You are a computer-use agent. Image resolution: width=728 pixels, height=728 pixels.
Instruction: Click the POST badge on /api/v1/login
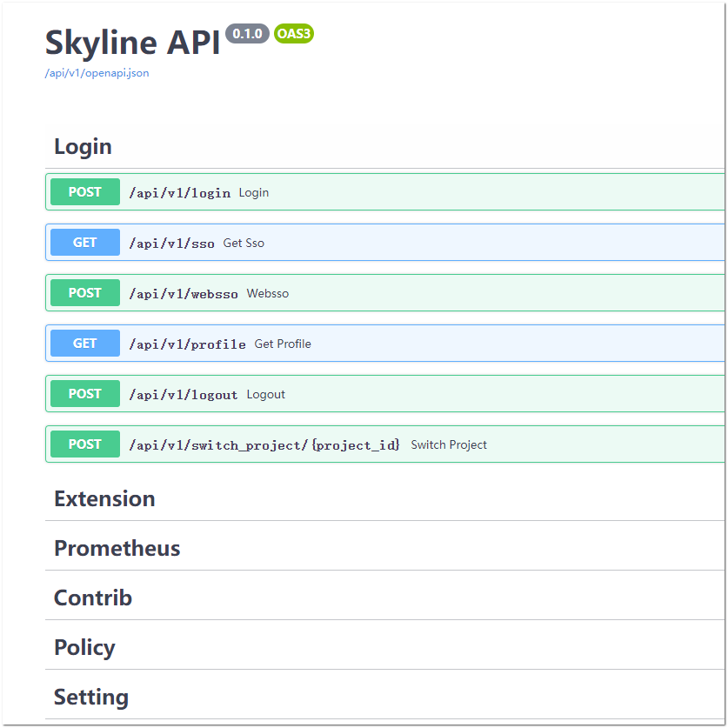click(84, 191)
